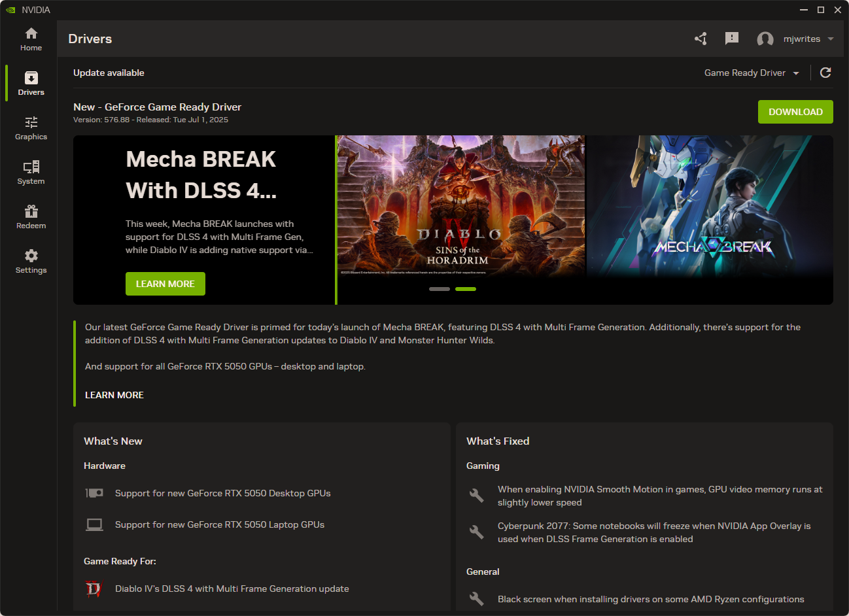This screenshot has width=849, height=616.
Task: Click the share icon in header
Action: click(701, 39)
